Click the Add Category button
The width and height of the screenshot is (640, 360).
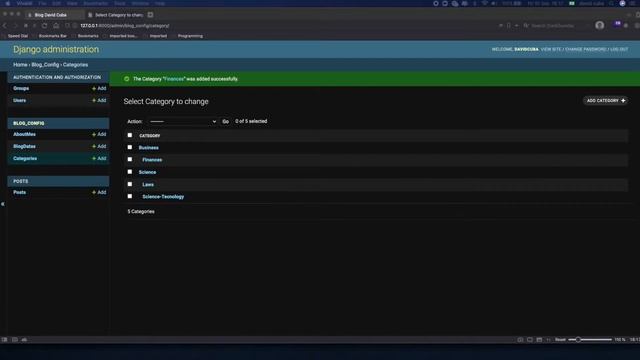click(606, 100)
